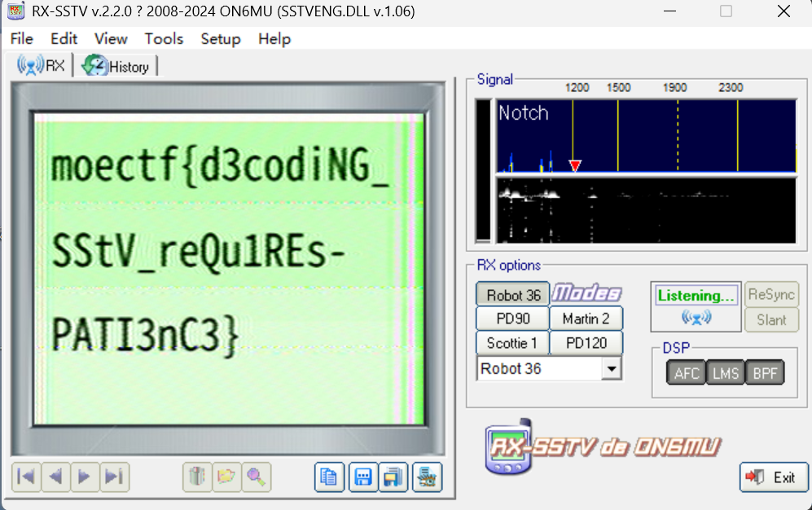Click the received SSTV image
Screen dimensions: 812x510
click(228, 269)
